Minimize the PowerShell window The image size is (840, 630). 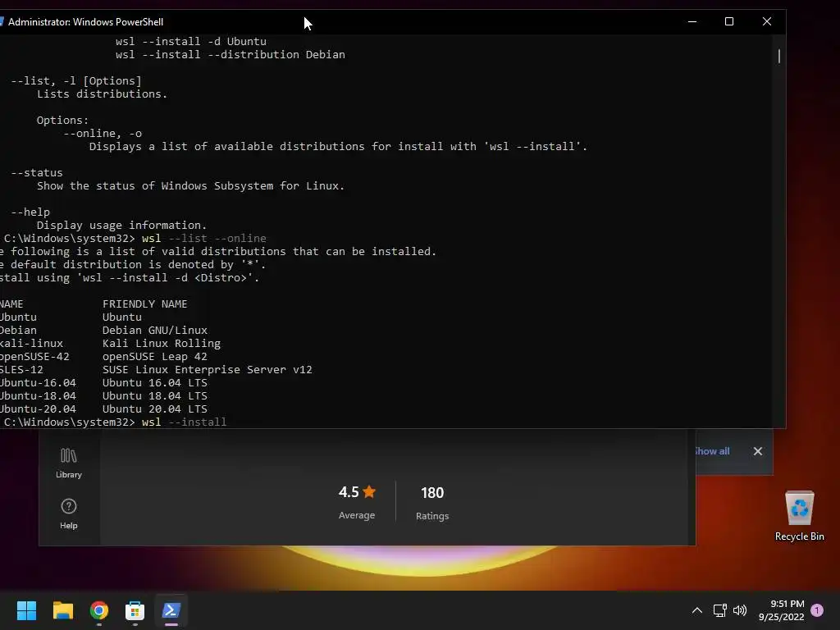click(x=692, y=21)
